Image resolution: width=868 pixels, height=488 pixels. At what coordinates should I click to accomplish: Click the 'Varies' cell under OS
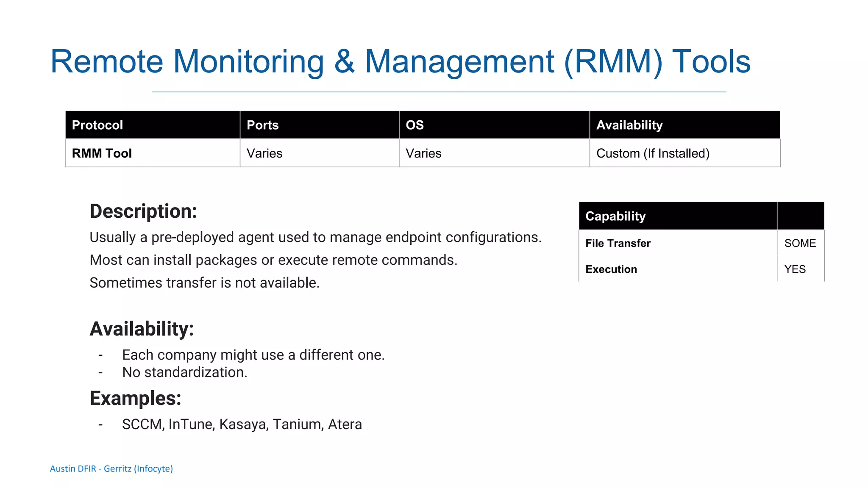pyautogui.click(x=494, y=153)
